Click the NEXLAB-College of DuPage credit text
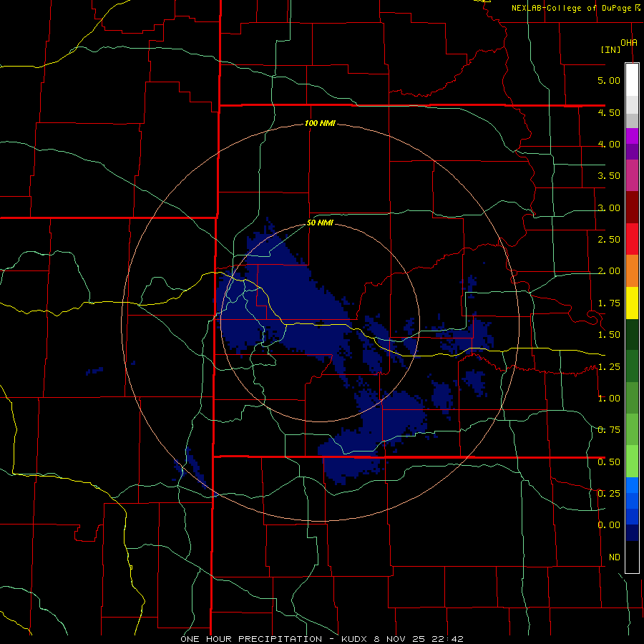Viewport: 644px width, 644px height. pos(571,8)
